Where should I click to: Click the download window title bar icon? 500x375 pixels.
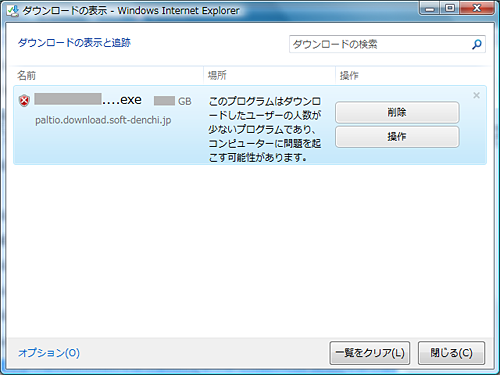[x=13, y=11]
